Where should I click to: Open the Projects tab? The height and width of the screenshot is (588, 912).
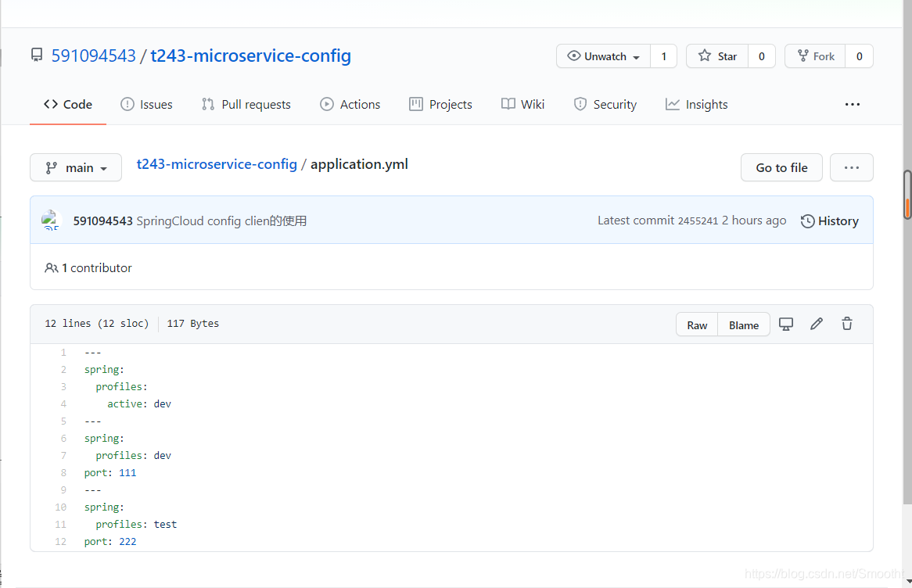tap(441, 105)
